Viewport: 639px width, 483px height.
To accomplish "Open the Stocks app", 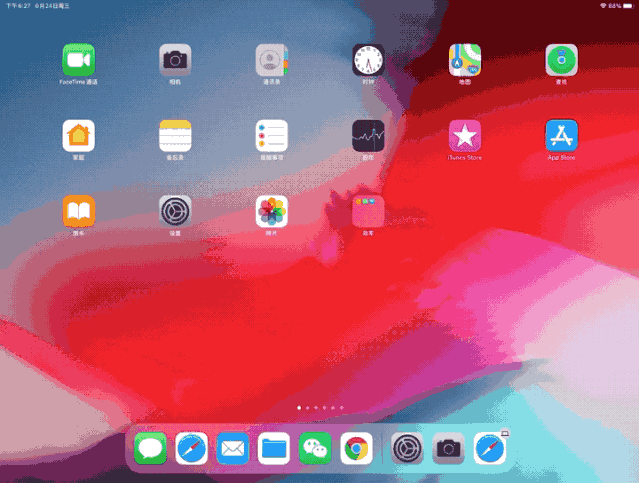I will (368, 136).
